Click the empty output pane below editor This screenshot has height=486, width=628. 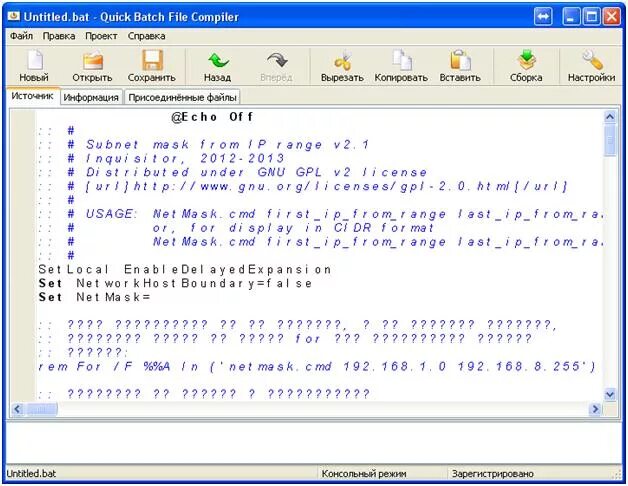coord(314,442)
